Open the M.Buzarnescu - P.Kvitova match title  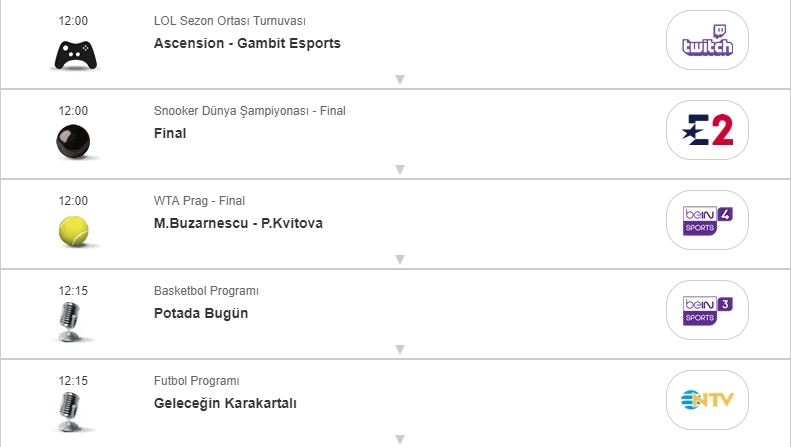tap(238, 223)
